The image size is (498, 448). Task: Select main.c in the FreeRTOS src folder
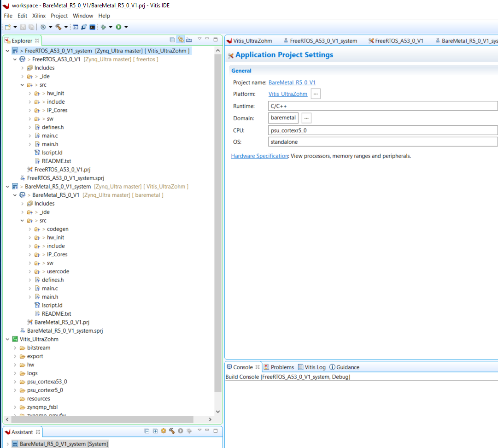point(50,136)
